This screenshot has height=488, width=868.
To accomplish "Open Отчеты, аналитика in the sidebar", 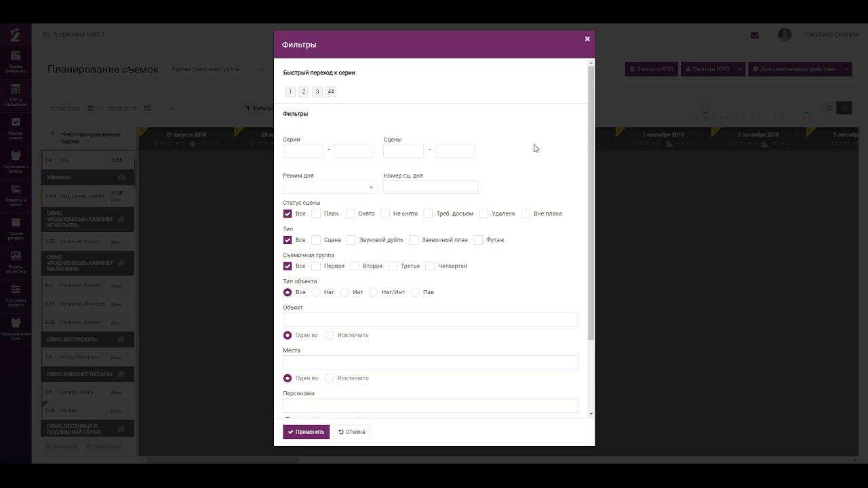I will (16, 262).
